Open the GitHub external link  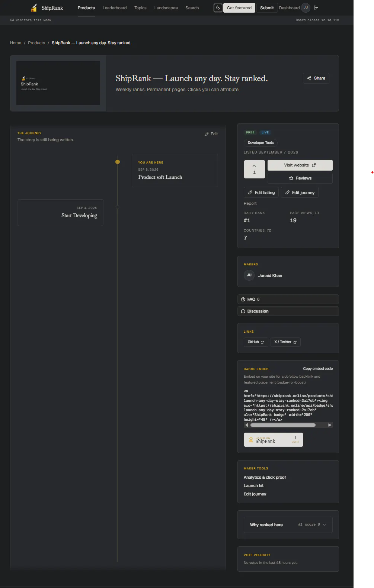coord(256,342)
